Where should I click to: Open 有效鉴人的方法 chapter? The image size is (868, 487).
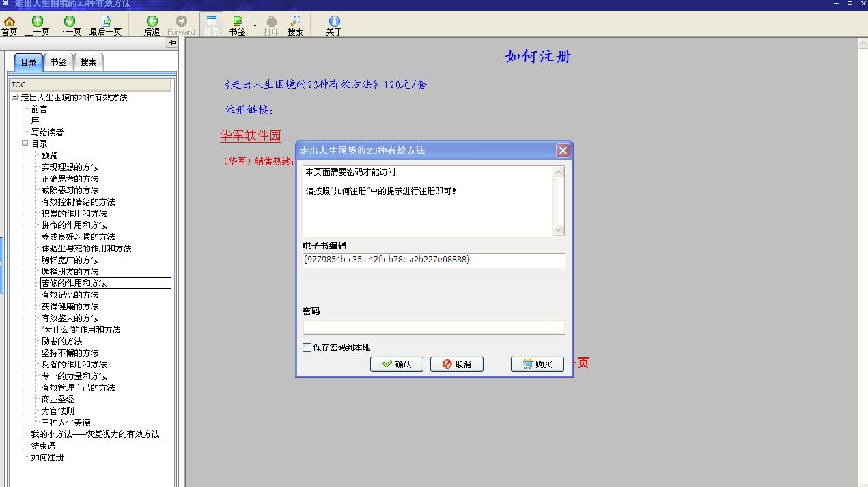point(70,318)
